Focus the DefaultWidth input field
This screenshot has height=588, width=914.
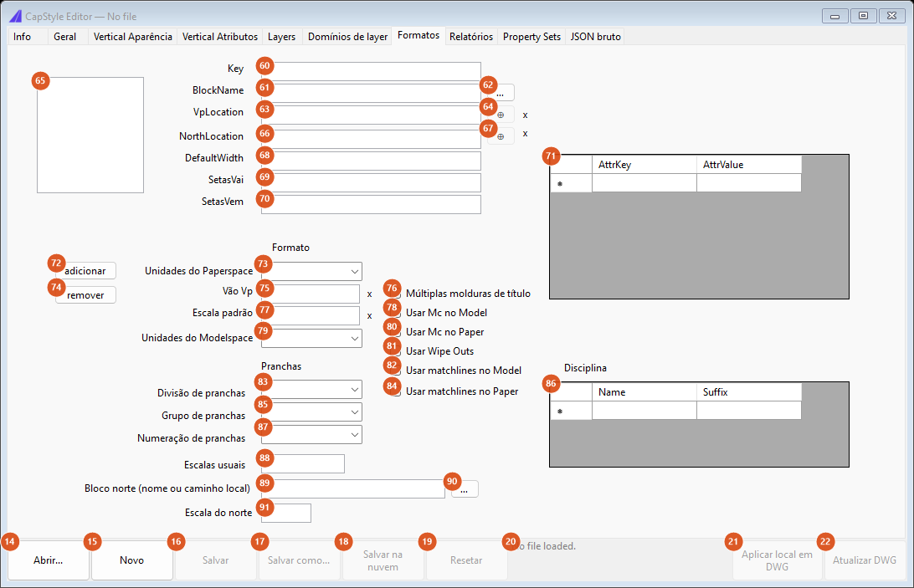pos(371,161)
